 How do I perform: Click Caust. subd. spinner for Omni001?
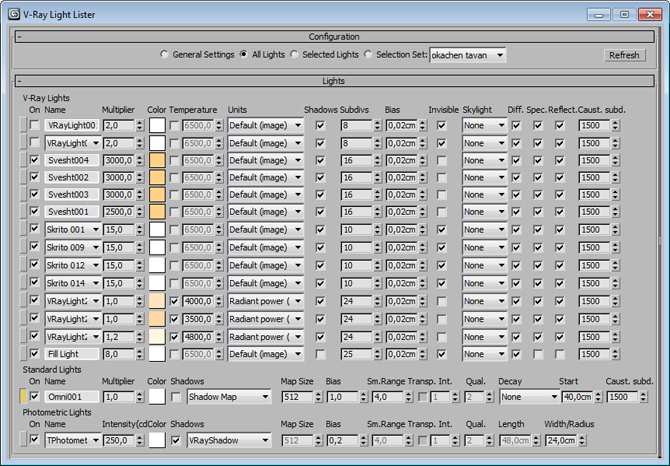coord(644,397)
